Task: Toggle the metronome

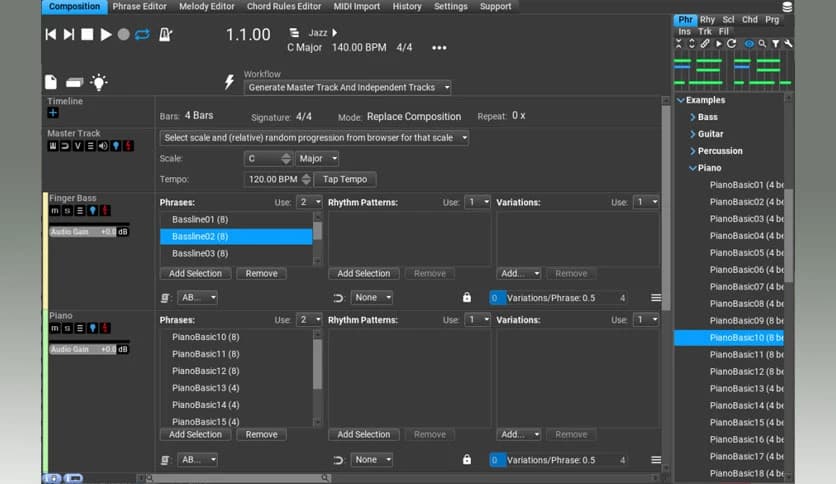Action: point(165,35)
